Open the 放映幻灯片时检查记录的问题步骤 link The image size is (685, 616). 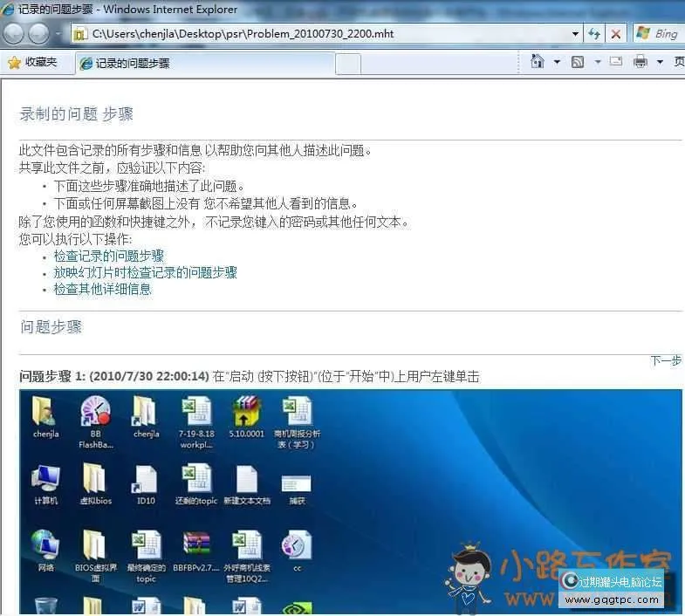pos(145,272)
